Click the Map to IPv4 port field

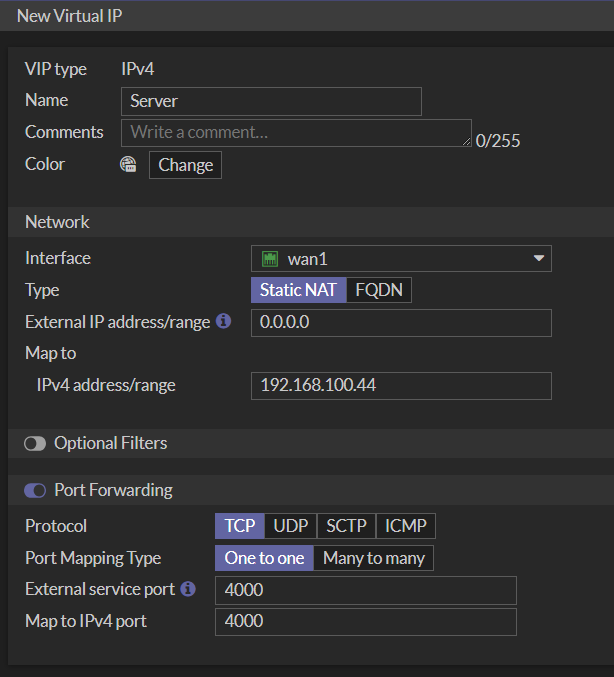tap(365, 622)
